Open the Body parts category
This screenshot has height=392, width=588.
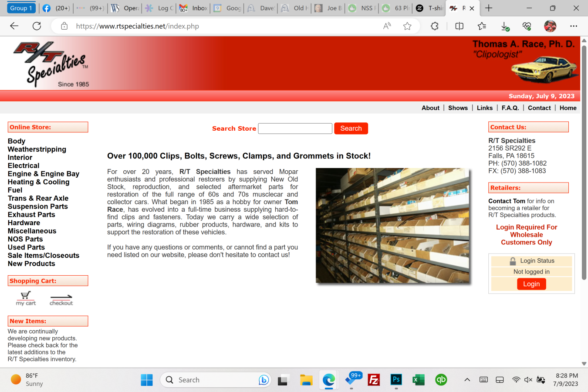17,141
